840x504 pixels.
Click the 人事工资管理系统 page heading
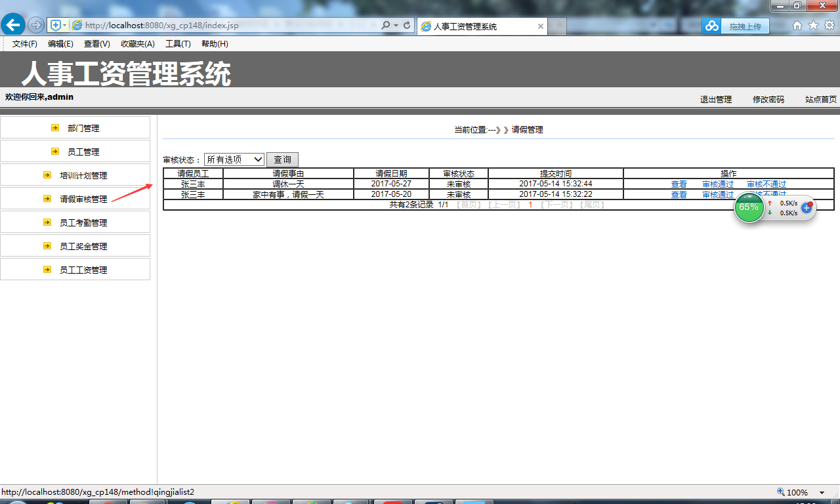point(126,73)
